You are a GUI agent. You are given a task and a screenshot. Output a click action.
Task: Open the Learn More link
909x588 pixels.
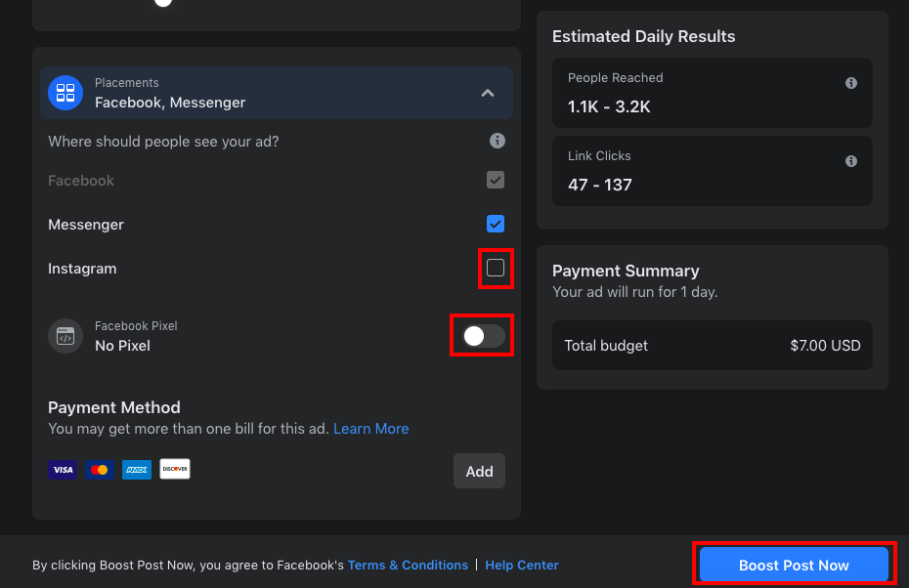point(370,428)
